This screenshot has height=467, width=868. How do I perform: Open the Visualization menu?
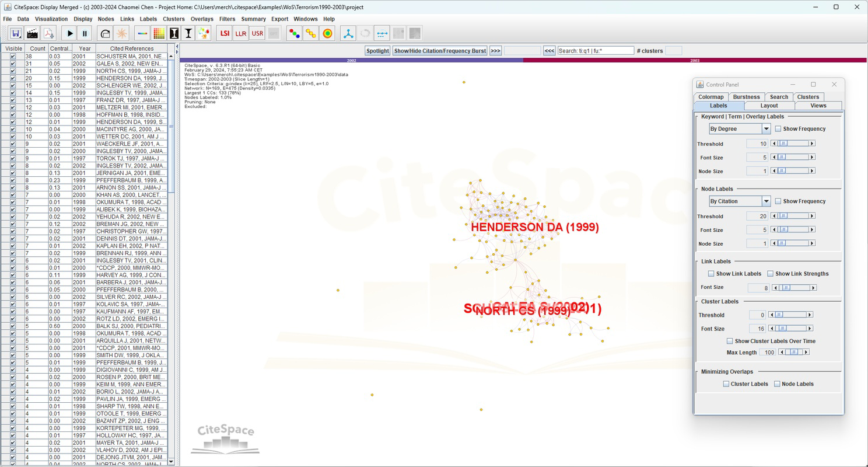coord(51,19)
